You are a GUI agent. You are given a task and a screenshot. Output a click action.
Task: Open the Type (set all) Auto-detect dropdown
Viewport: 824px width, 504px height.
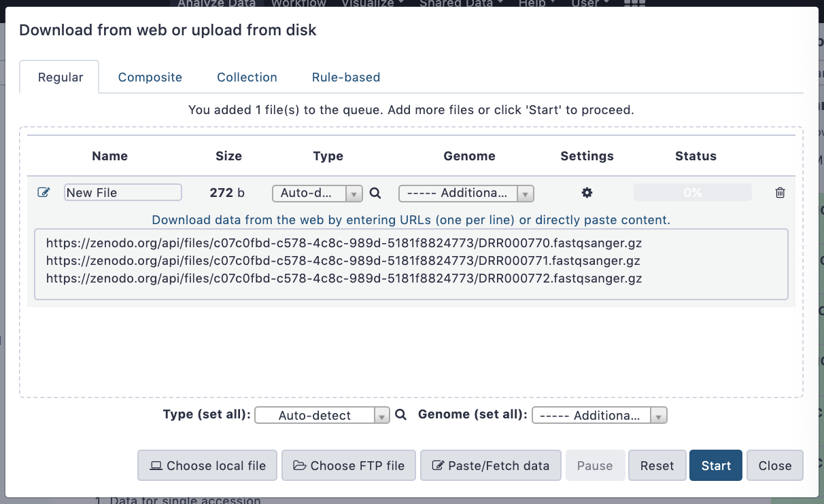(x=322, y=415)
